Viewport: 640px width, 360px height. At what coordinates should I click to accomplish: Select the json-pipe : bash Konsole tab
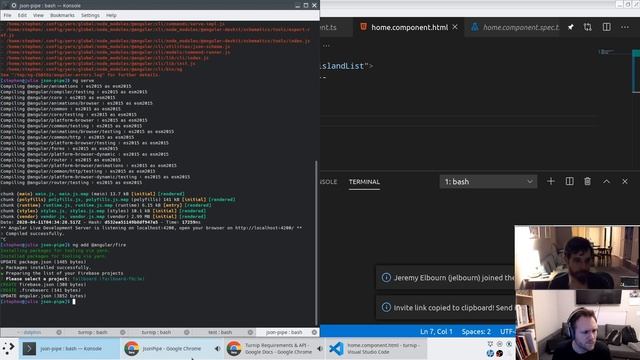coord(284,332)
